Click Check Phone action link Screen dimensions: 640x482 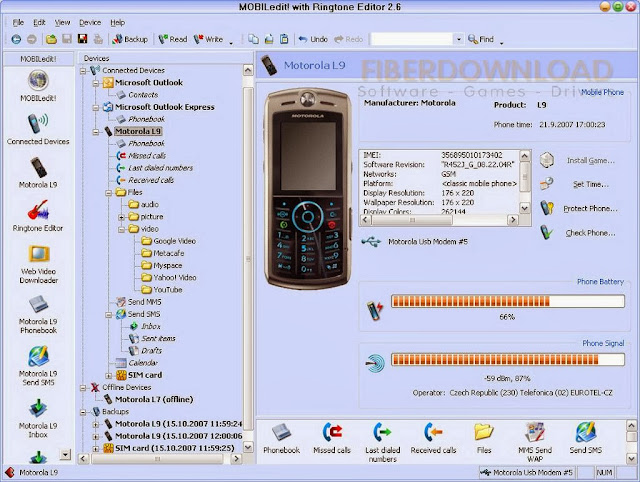coord(590,233)
